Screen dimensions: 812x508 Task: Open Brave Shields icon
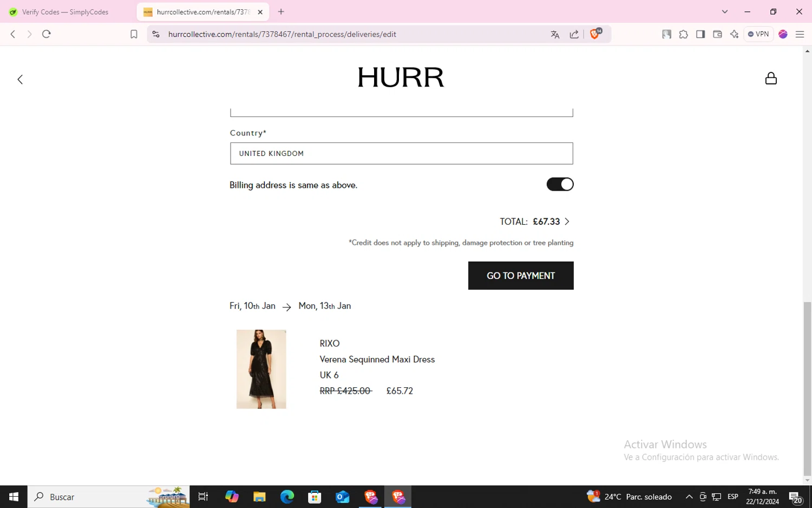tap(595, 34)
